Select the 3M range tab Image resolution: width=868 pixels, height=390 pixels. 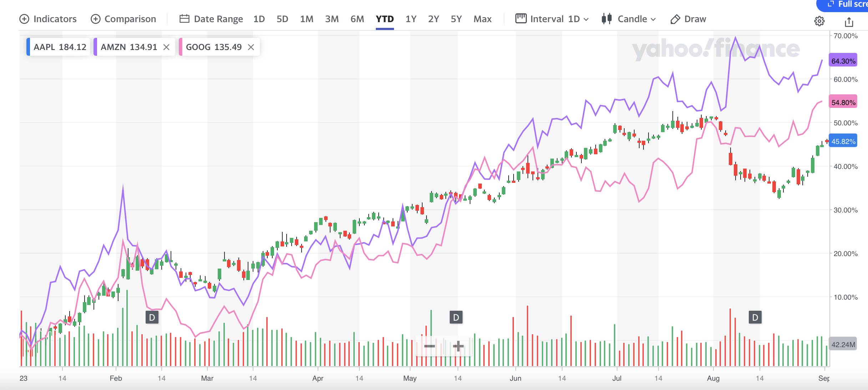(332, 19)
